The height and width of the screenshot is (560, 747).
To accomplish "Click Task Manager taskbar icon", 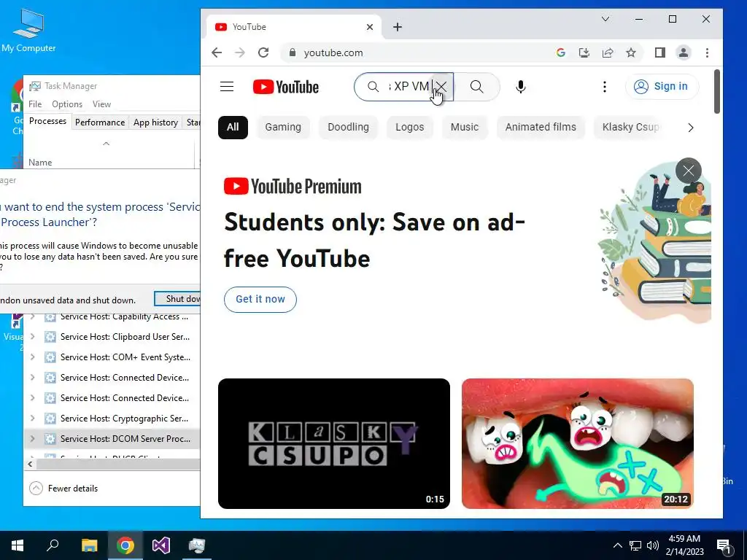I will pyautogui.click(x=196, y=545).
